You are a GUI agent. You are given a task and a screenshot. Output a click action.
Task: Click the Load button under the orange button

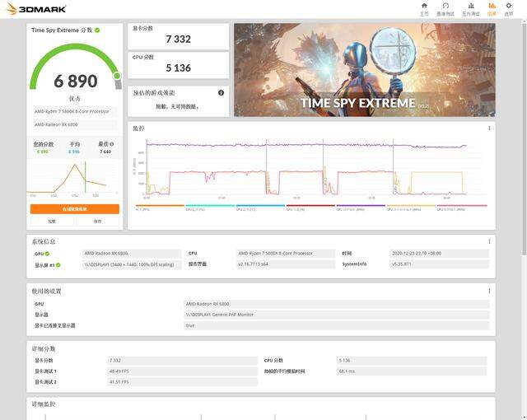(x=52, y=222)
